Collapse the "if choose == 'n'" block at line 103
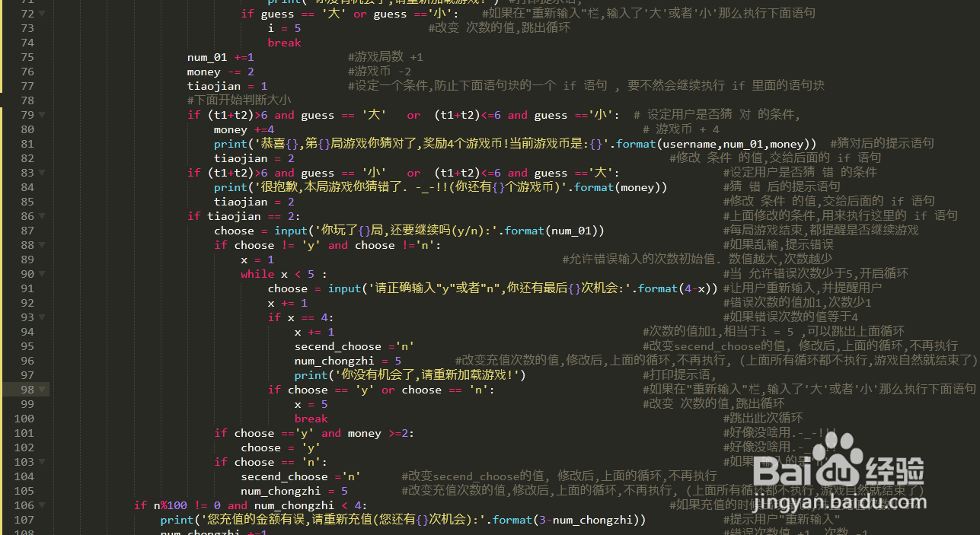 [42, 463]
